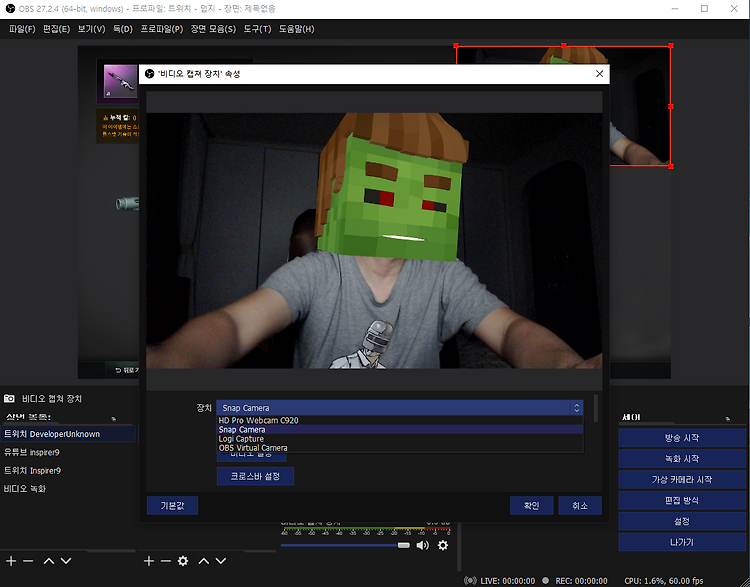Choose Logi Capture from the device list
Image resolution: width=750 pixels, height=587 pixels.
click(400, 439)
